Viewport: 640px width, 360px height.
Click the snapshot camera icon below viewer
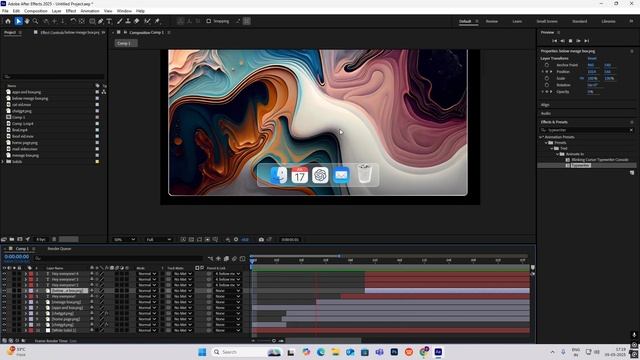pyautogui.click(x=261, y=240)
